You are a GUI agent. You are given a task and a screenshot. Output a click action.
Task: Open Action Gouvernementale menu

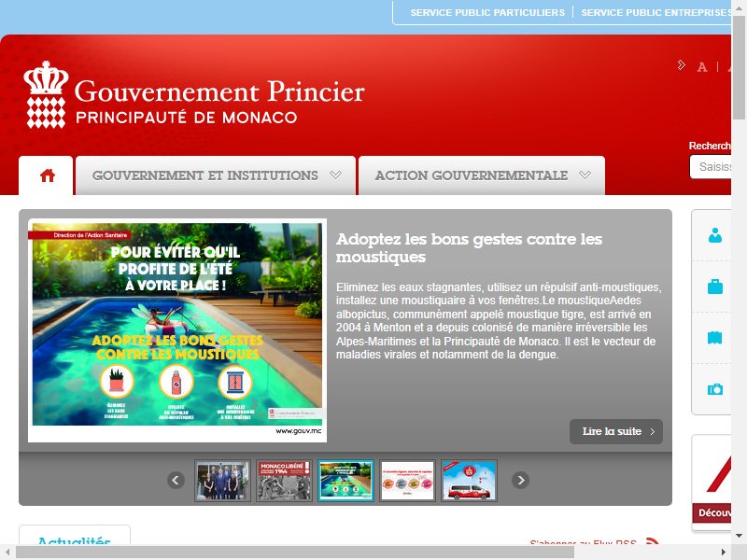(482, 175)
